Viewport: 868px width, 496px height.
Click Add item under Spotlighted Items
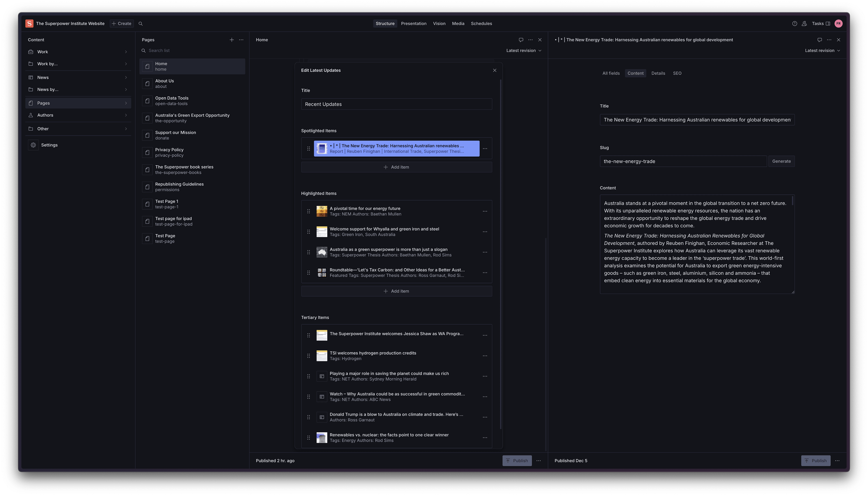[x=396, y=167]
